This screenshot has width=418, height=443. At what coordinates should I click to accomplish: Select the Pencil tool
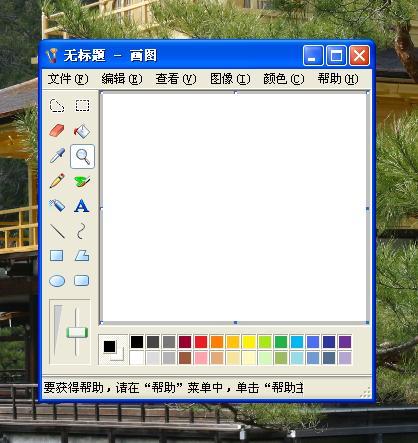[57, 181]
